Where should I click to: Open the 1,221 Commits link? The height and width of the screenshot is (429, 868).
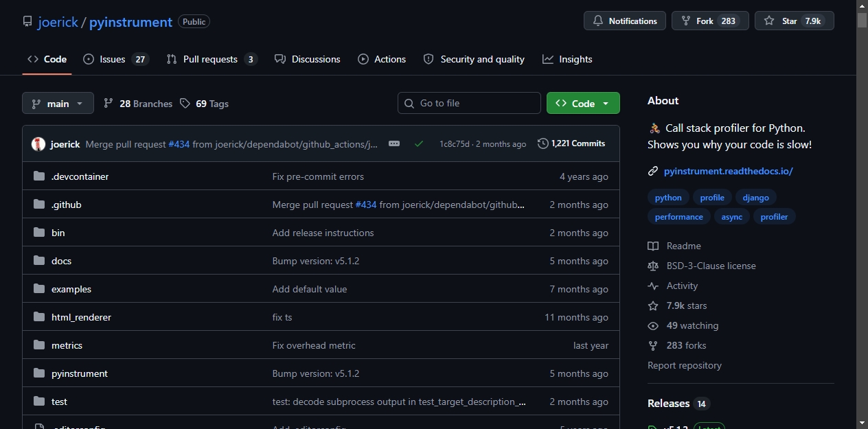click(571, 143)
